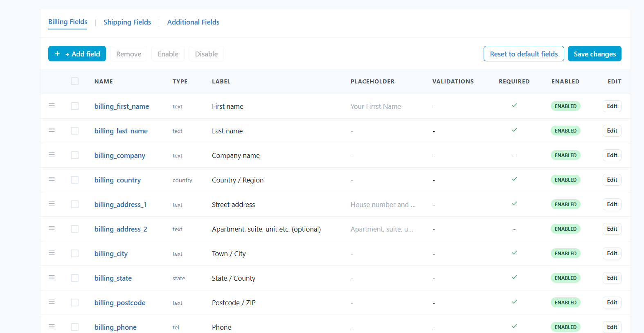Edit the billing_phone field

pyautogui.click(x=612, y=327)
